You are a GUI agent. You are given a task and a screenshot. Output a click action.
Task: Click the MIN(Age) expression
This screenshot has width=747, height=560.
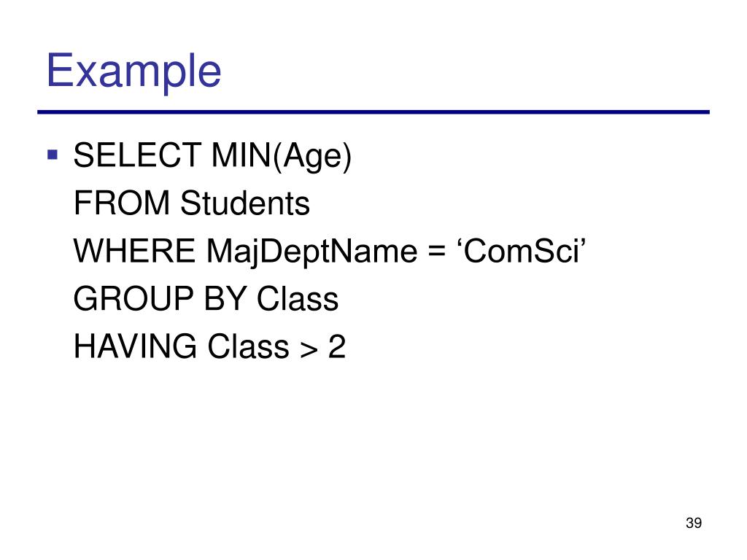coord(282,157)
